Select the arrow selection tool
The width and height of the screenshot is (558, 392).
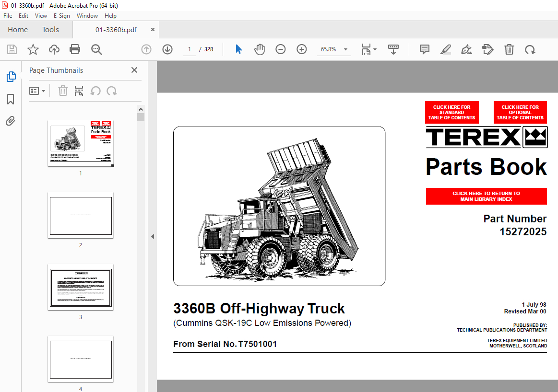pos(238,49)
